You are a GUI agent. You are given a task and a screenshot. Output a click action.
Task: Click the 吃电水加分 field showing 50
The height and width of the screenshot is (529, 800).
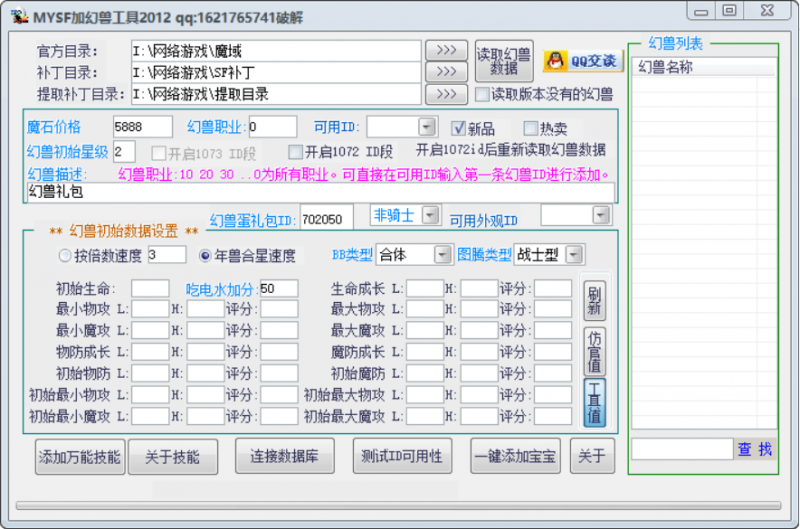tap(279, 288)
